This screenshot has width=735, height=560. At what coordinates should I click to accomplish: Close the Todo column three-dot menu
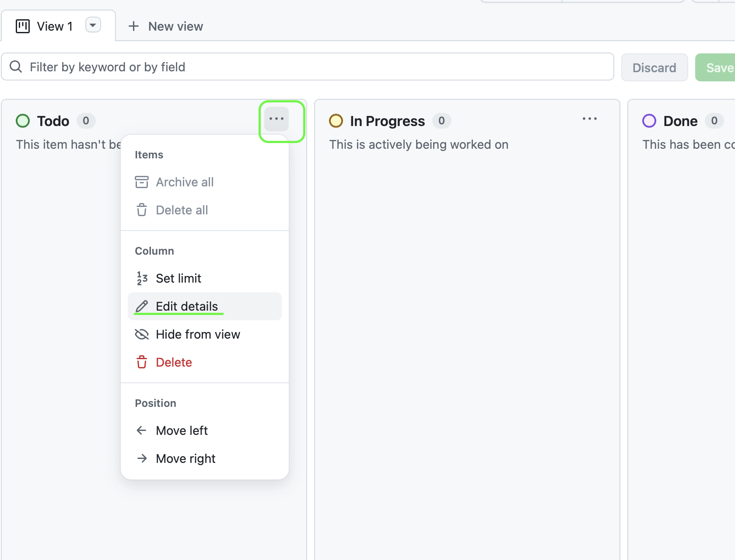(276, 119)
